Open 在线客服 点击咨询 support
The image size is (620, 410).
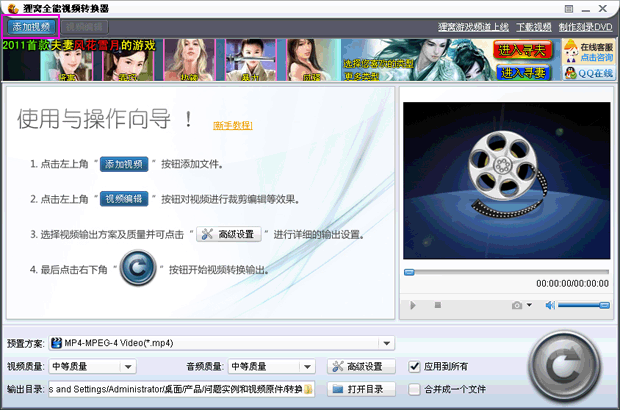589,52
